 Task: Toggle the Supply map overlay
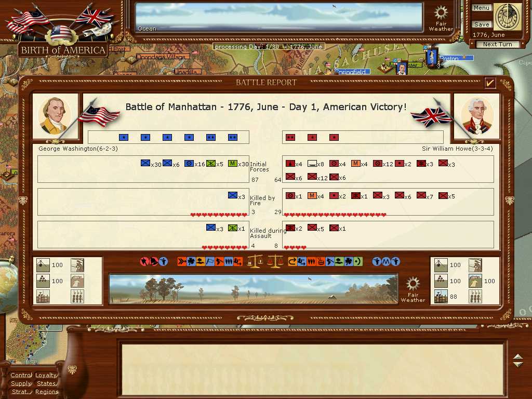point(21,383)
